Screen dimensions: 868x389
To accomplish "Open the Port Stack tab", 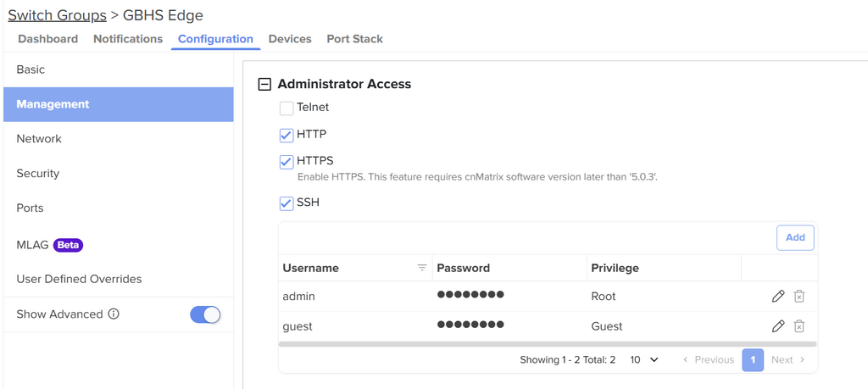I will (355, 39).
